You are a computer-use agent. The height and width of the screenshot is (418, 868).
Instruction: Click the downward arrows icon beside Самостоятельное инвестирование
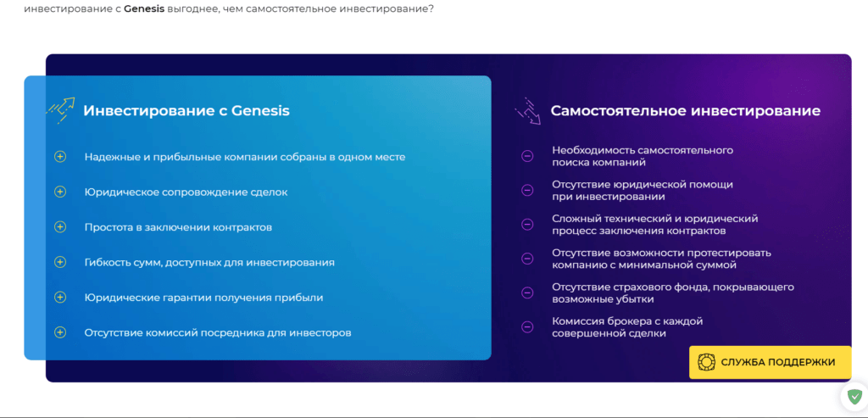527,111
